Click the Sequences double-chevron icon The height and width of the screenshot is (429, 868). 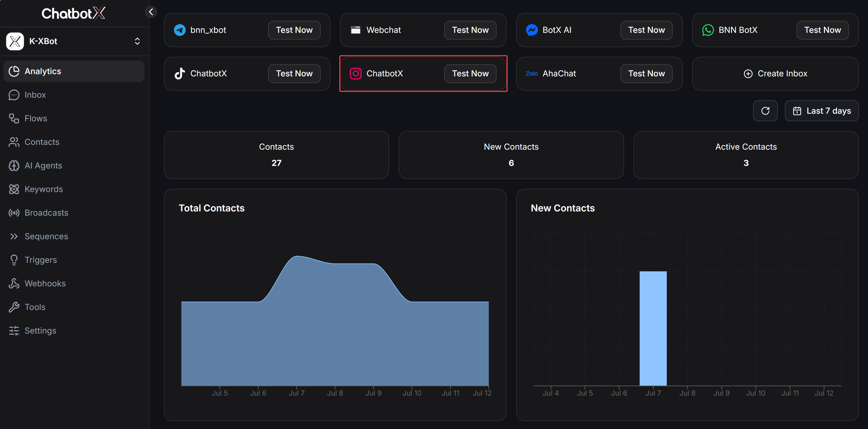coord(14,236)
